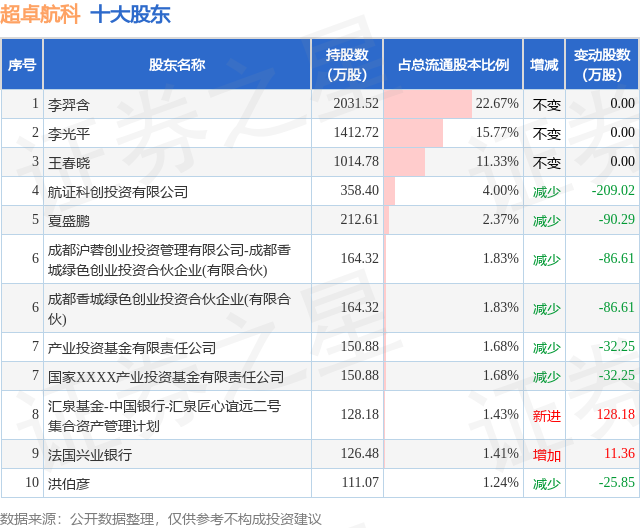
Task: Click rank number 10
Action: click(32, 482)
